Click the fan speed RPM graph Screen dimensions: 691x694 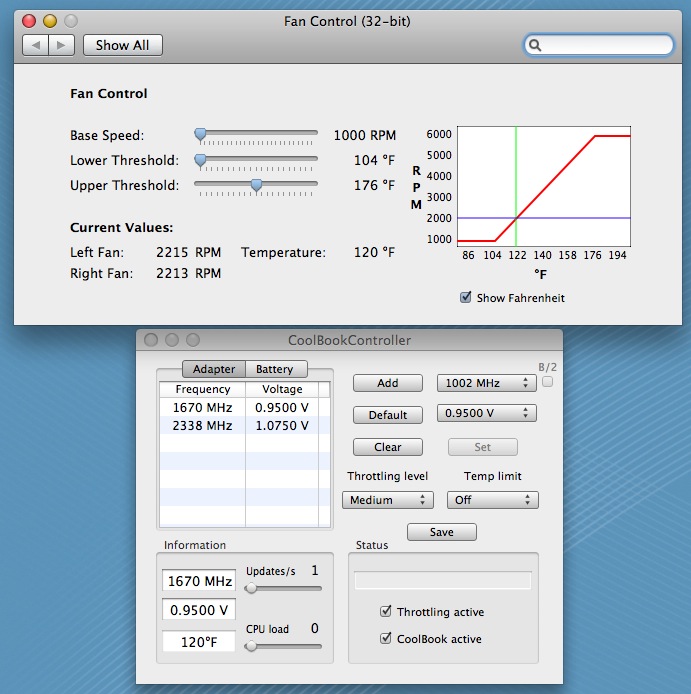[x=544, y=186]
